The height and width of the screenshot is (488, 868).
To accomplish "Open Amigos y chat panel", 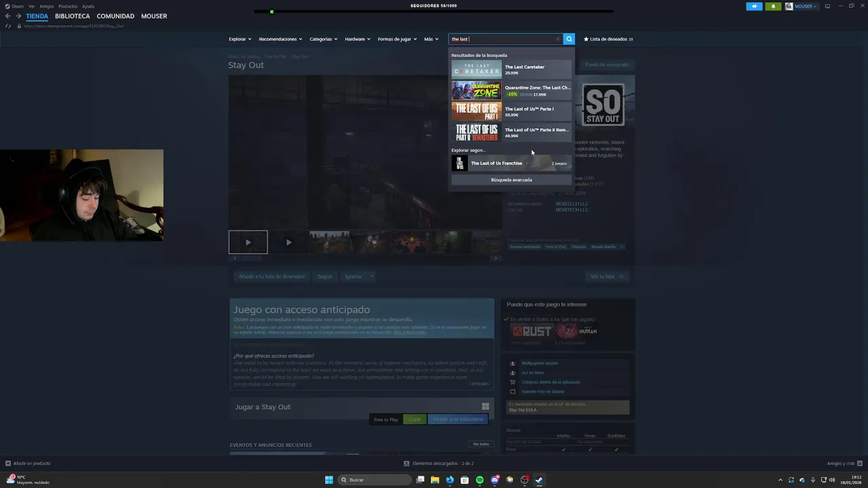I will [844, 464].
